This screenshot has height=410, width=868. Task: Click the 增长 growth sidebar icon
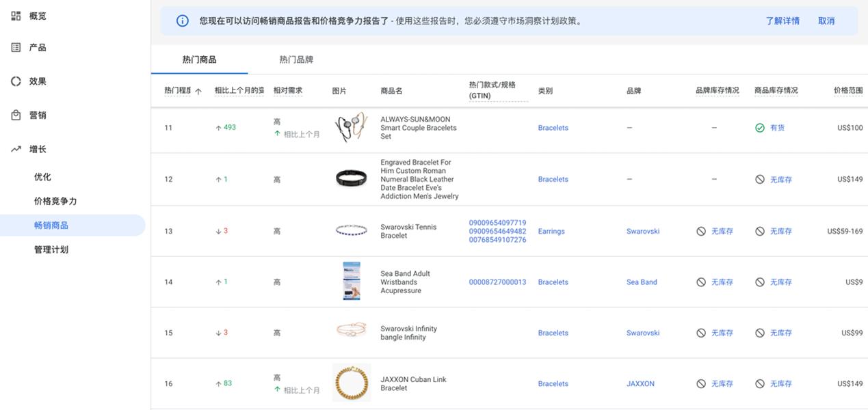tap(15, 148)
